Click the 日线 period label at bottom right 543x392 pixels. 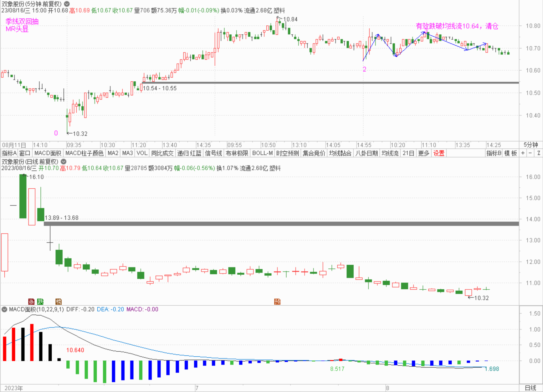point(530,388)
